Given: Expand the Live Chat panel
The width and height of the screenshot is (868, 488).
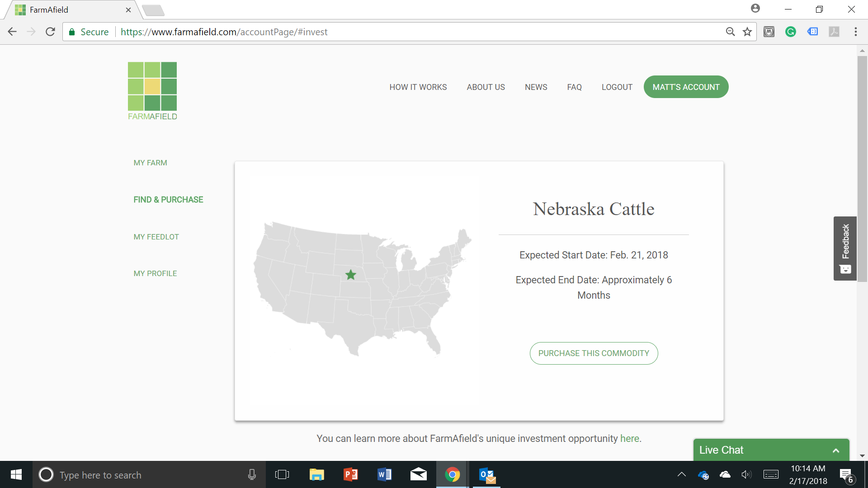Looking at the screenshot, I should coord(771,450).
